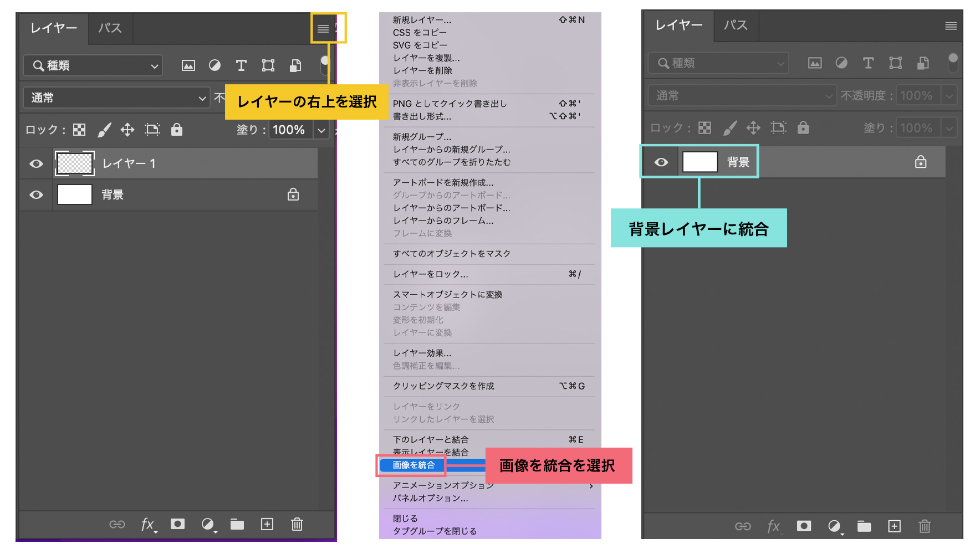Open 不透明度 dropdown arrow in right panel
980x554 pixels.
coord(950,96)
